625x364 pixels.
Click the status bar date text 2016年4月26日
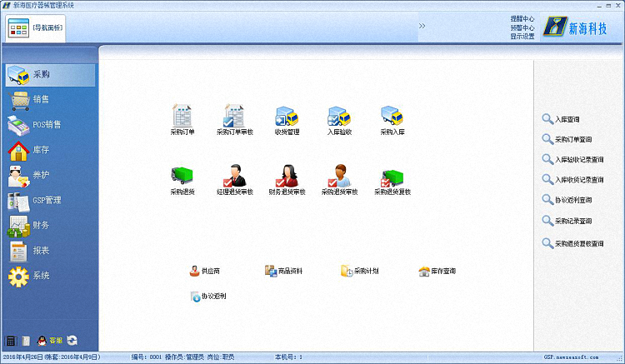(x=23, y=357)
